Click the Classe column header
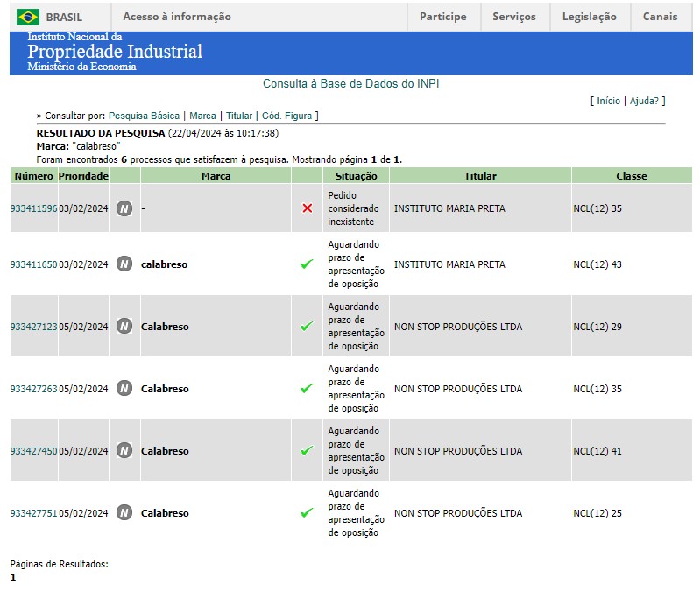700x592 pixels. 632,176
